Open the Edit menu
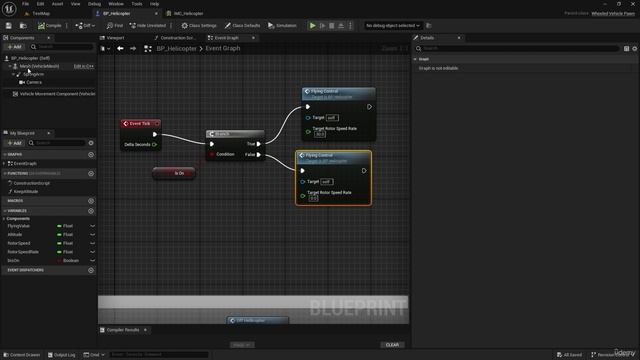The height and width of the screenshot is (360, 640). (40, 4)
